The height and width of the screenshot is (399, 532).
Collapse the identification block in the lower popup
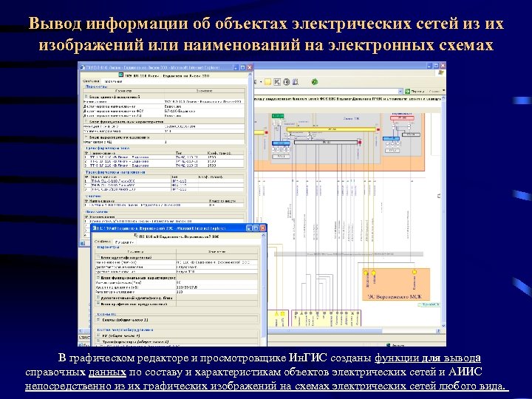pyautogui.click(x=98, y=257)
